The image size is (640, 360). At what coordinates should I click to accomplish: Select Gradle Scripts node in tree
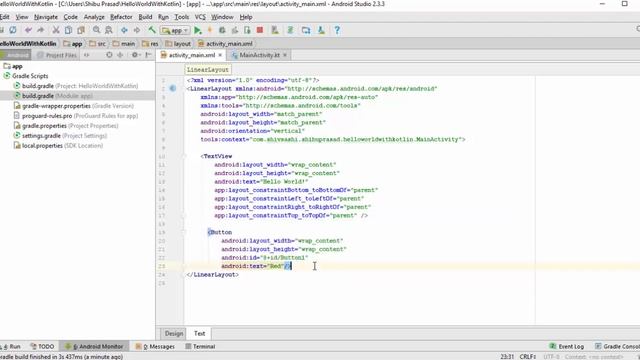(x=26, y=76)
